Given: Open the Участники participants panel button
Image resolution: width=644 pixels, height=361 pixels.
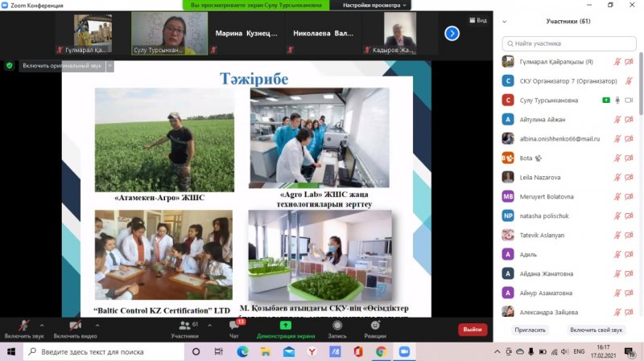Looking at the screenshot, I should pyautogui.click(x=185, y=330).
